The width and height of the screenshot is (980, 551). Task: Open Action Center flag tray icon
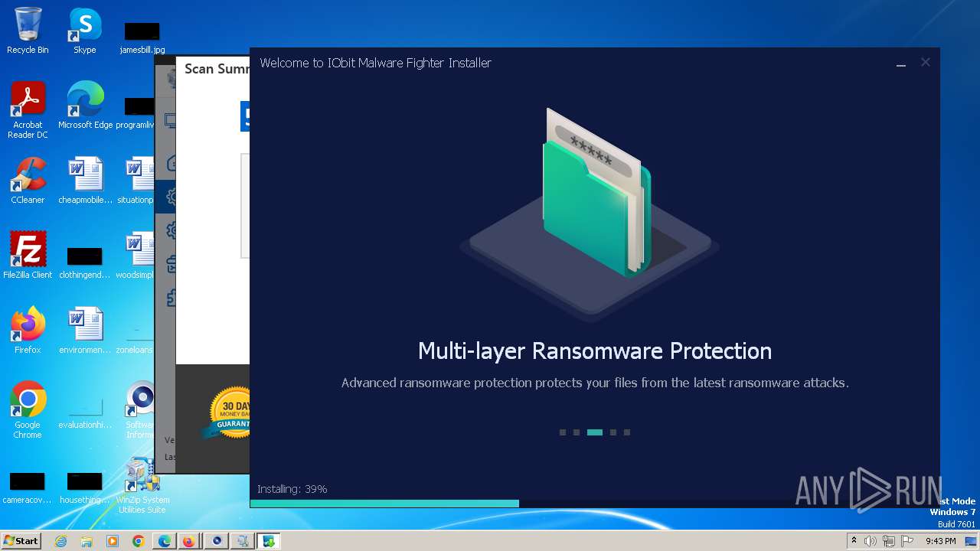click(x=906, y=541)
